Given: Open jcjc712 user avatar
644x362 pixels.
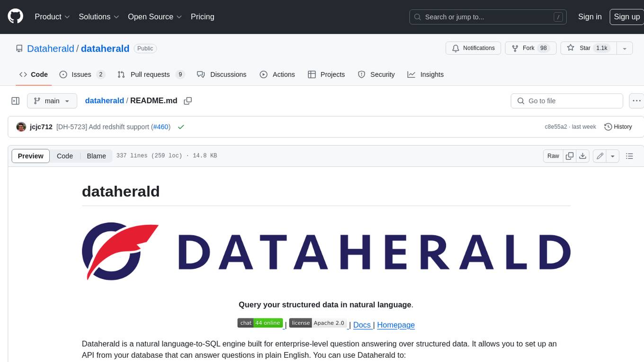Looking at the screenshot, I should 21,127.
